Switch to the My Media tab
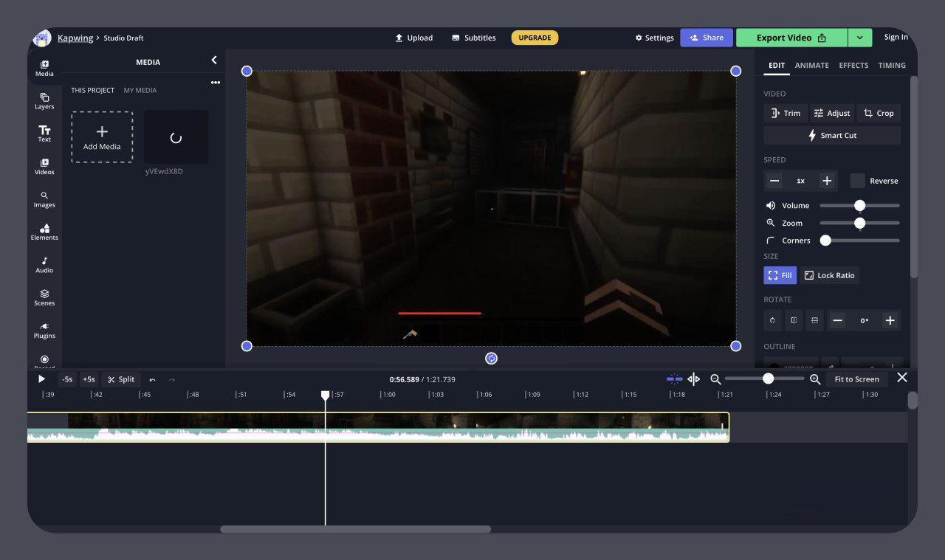This screenshot has height=560, width=945. click(x=140, y=90)
